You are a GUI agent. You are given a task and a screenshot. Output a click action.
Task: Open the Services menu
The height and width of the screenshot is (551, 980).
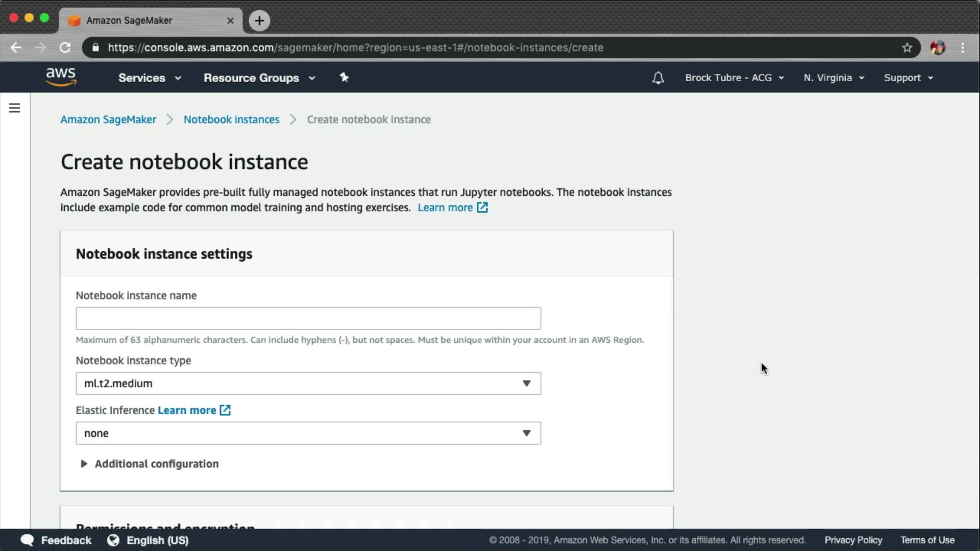pos(149,78)
